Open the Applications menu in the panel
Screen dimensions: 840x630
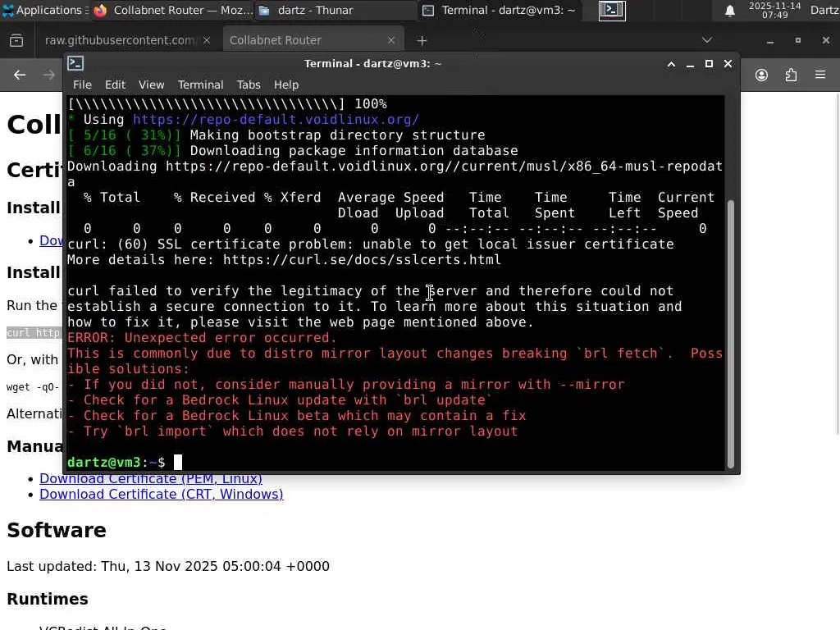pyautogui.click(x=44, y=10)
